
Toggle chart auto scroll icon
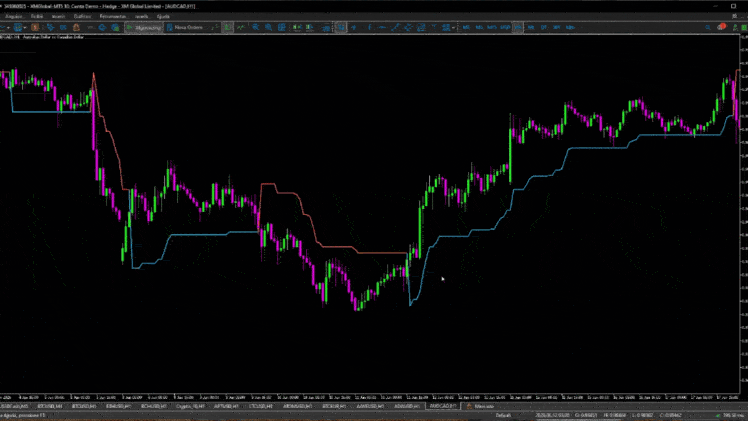[297, 27]
